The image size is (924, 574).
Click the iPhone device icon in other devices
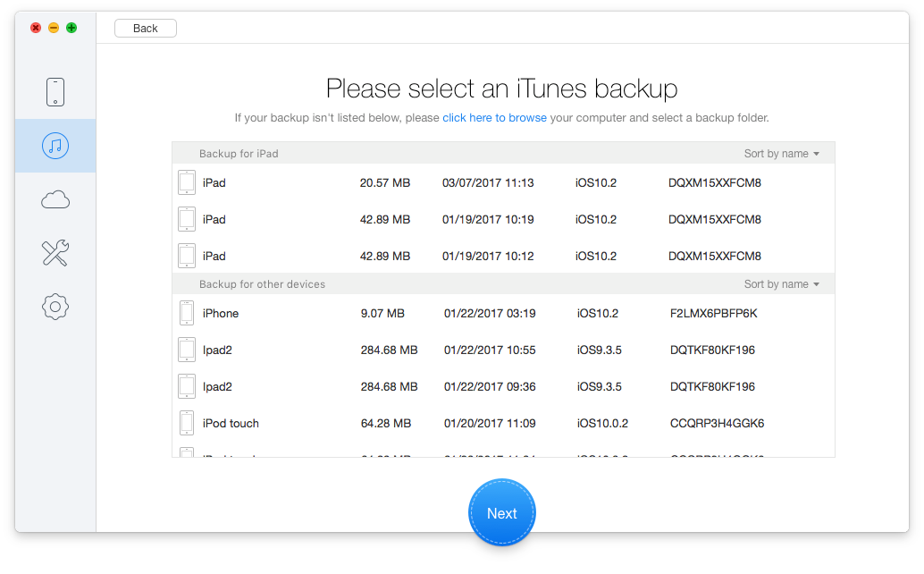coord(187,313)
